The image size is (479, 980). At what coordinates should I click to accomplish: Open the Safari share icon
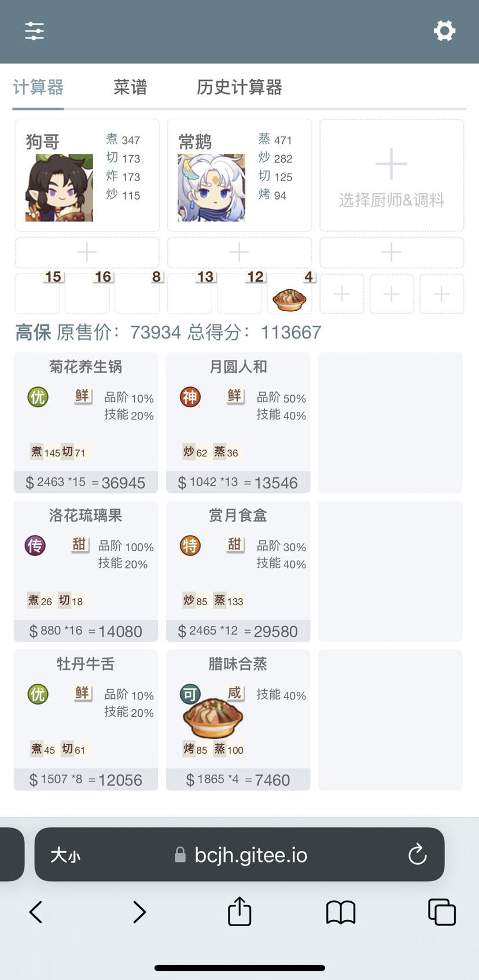[239, 911]
